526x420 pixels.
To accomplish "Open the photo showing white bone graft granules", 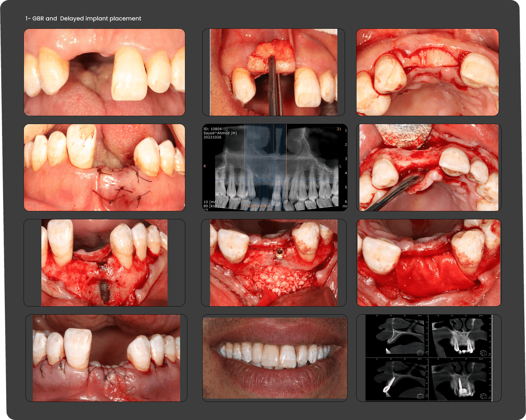I will (x=274, y=263).
